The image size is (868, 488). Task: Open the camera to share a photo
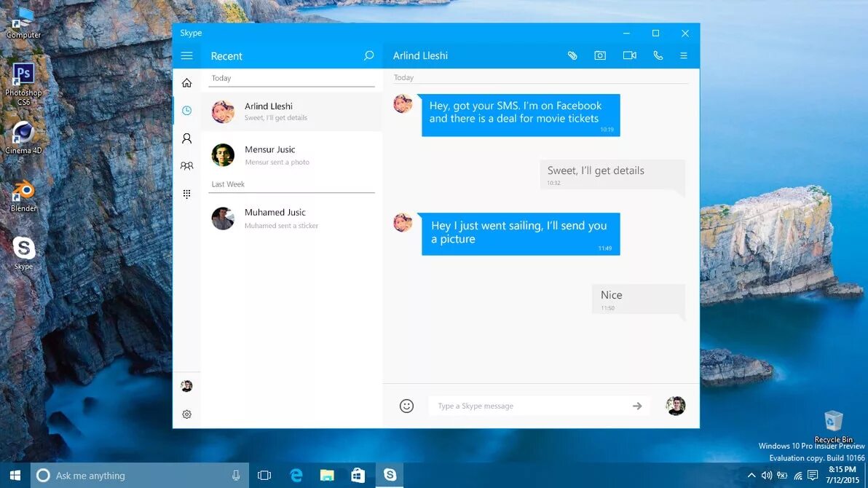(601, 55)
